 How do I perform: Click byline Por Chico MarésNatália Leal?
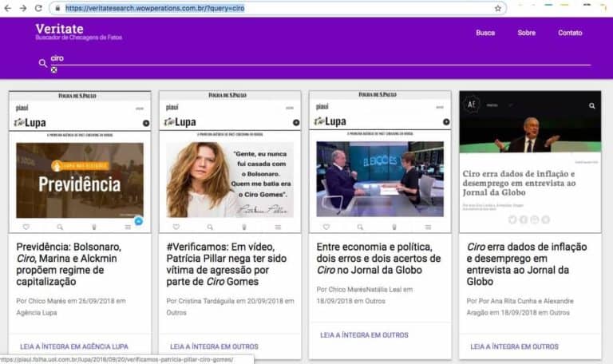click(364, 295)
